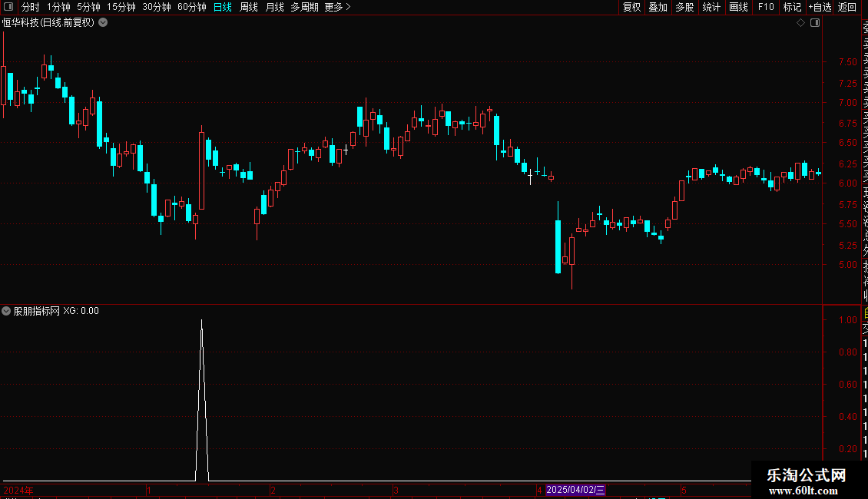Click the 5.00 price axis label
This screenshot has width=868, height=499.
coord(847,264)
